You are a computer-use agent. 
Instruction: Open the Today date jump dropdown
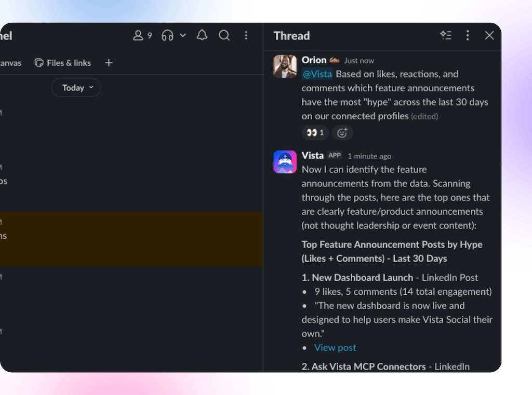click(76, 88)
